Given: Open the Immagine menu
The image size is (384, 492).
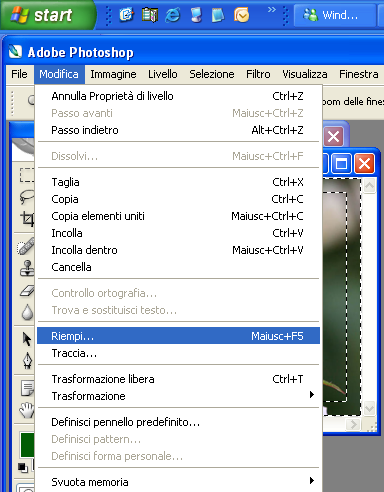Looking at the screenshot, I should (x=113, y=74).
